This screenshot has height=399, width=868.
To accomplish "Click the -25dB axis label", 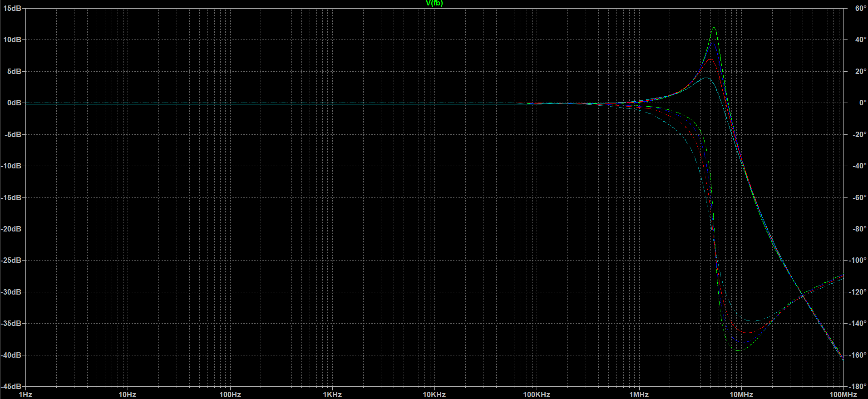I will [11, 261].
